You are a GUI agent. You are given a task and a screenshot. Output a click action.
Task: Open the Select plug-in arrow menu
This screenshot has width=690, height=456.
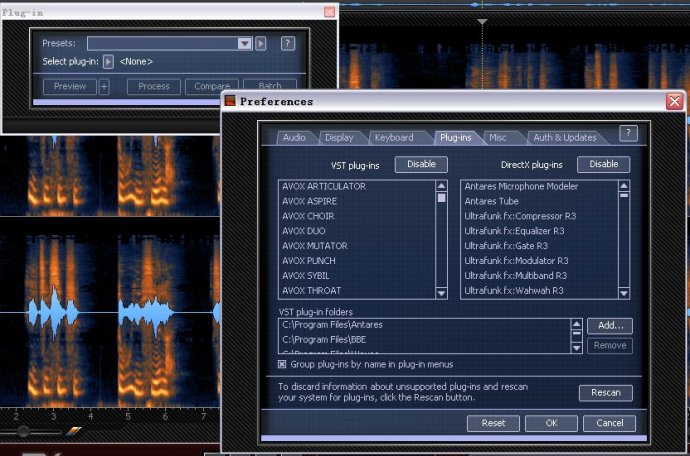point(108,62)
